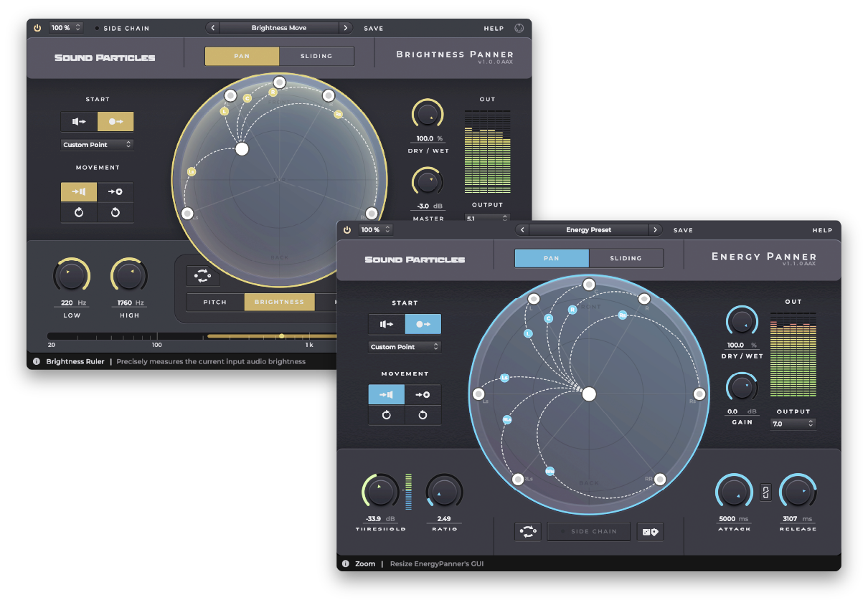Viewport: 868px width, 605px height.
Task: Click Save in the Energy Panner header
Action: [x=683, y=230]
